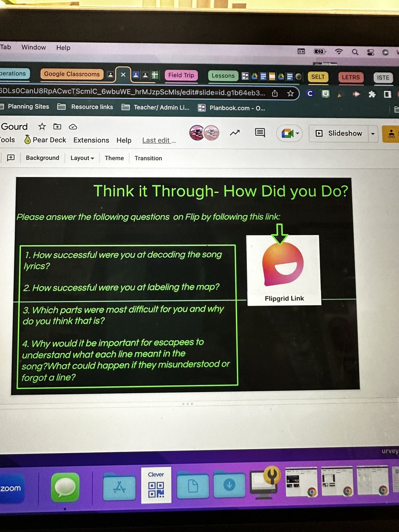Open the SELT tab group
This screenshot has width=399, height=532.
pos(318,77)
